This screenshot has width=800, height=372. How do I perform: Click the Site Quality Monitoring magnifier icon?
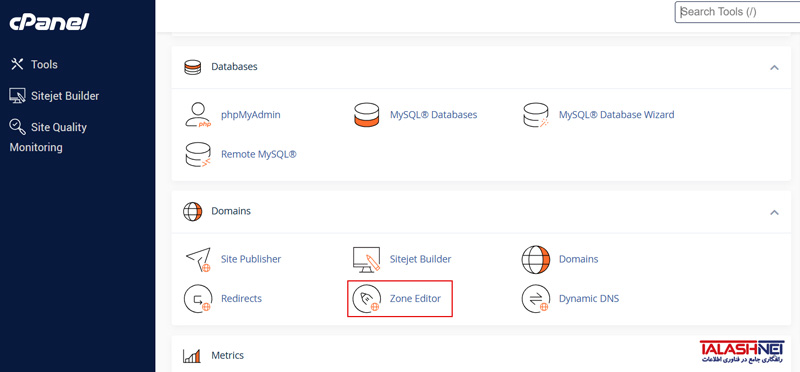tap(17, 127)
